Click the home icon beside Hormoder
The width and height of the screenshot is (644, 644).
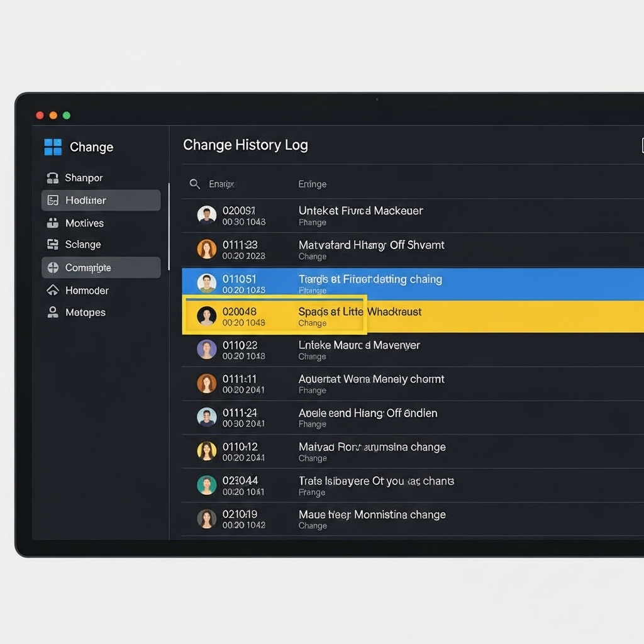click(53, 291)
